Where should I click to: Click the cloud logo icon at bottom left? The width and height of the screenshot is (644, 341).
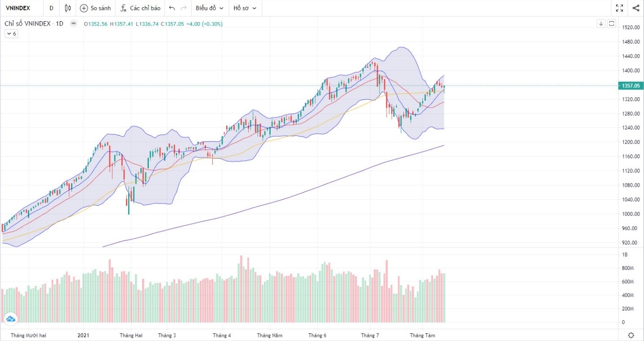coord(10,319)
